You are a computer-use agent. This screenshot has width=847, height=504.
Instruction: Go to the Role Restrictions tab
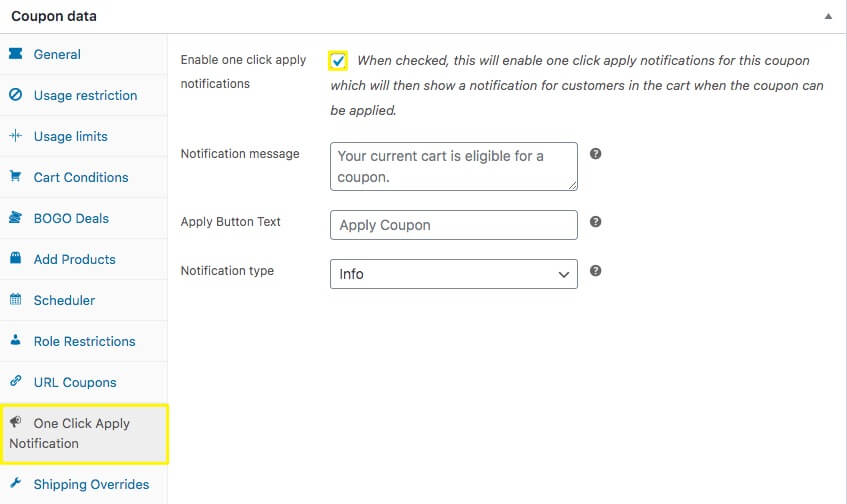tap(84, 341)
